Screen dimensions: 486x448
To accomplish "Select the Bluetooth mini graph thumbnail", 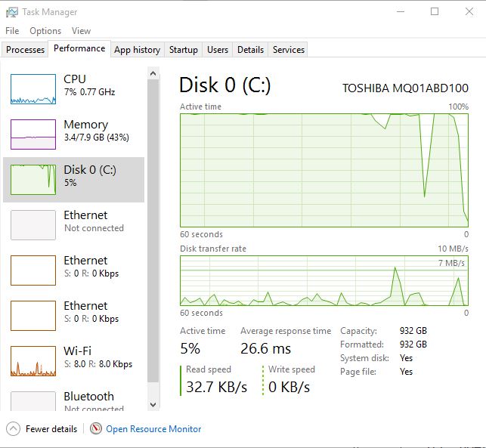I will click(33, 401).
